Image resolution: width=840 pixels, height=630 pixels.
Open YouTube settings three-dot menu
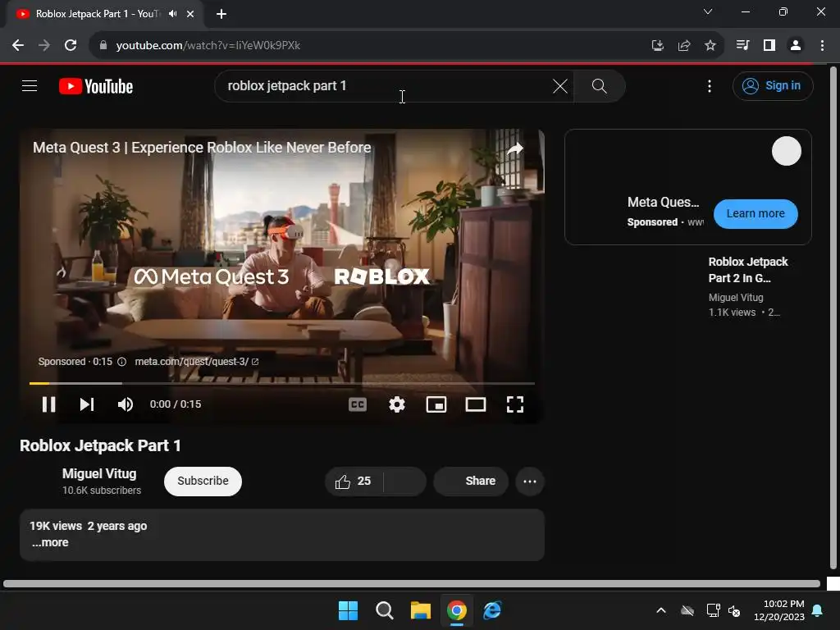point(710,86)
